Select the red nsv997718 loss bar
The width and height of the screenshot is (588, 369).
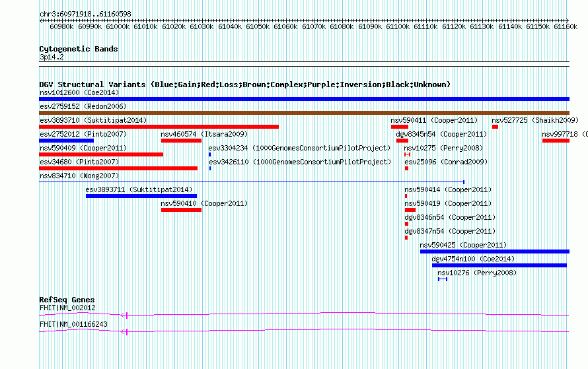pyautogui.click(x=556, y=141)
